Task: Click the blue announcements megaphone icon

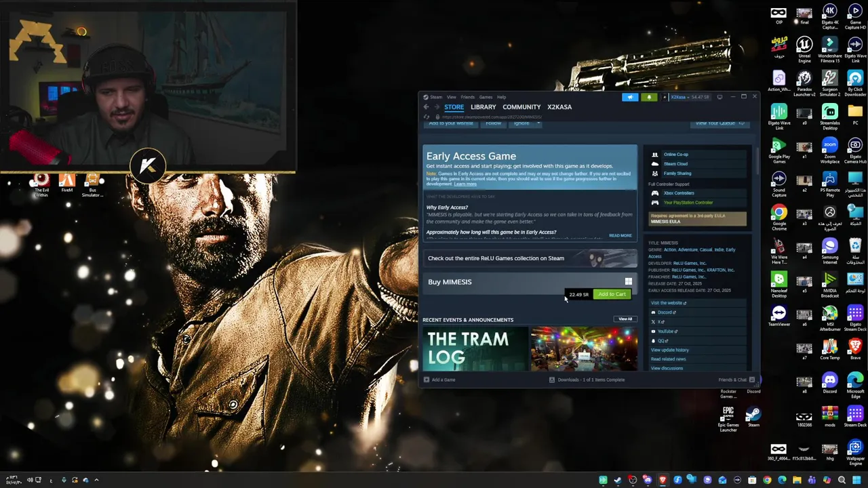Action: pos(630,97)
